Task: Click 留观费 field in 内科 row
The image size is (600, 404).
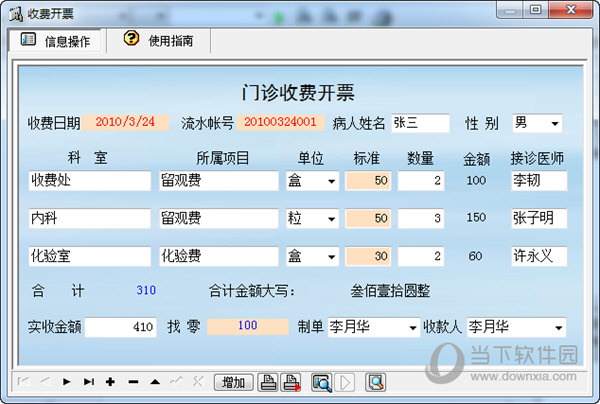Action: 219,218
